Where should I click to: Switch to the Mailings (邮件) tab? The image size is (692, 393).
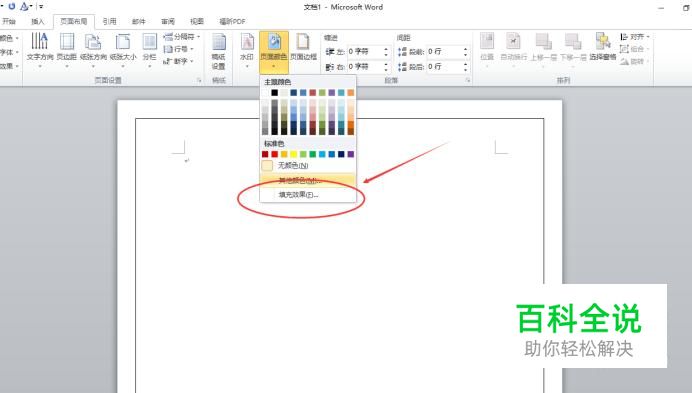(139, 21)
